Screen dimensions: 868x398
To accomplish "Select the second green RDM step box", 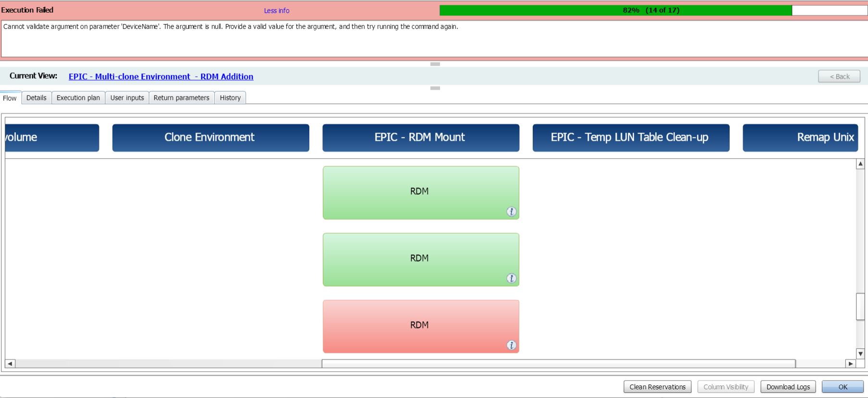I will 421,260.
